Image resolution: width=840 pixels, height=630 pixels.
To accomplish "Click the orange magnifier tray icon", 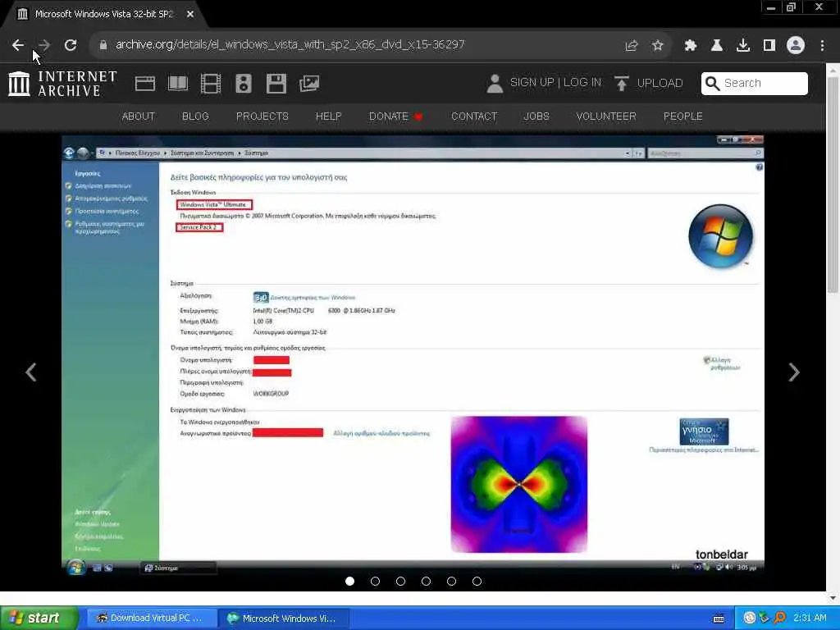I will [780, 619].
